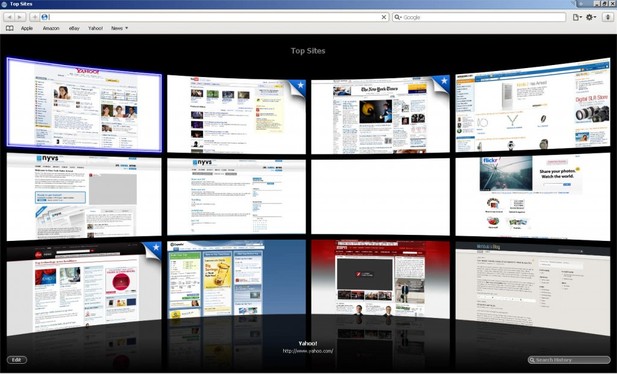This screenshot has width=617, height=374.
Task: Open the eBay bookmark
Action: click(x=74, y=28)
